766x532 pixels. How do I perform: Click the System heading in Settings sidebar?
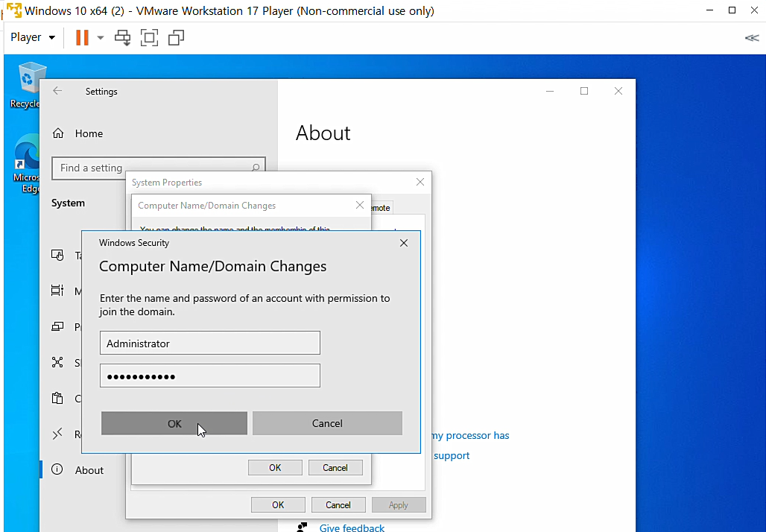click(x=68, y=203)
